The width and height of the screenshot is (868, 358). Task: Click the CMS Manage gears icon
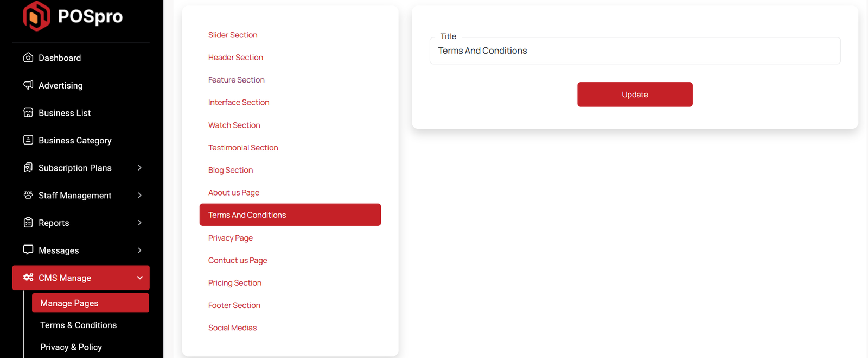28,278
